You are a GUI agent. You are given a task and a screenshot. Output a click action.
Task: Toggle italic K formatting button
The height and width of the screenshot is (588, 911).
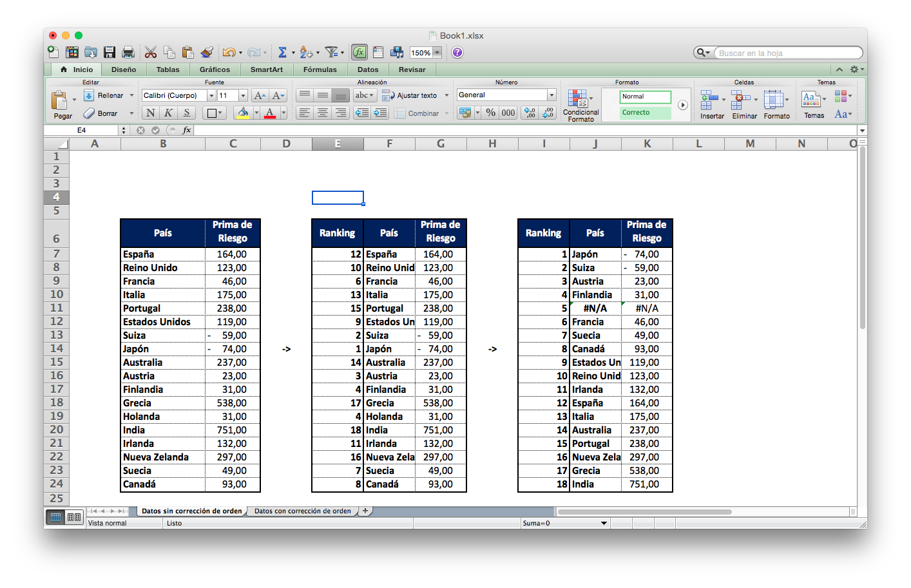[x=168, y=113]
